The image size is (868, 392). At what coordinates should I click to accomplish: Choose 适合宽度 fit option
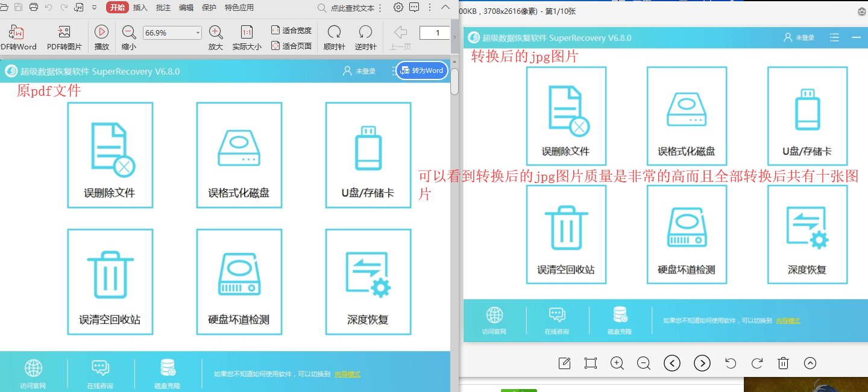pyautogui.click(x=292, y=30)
